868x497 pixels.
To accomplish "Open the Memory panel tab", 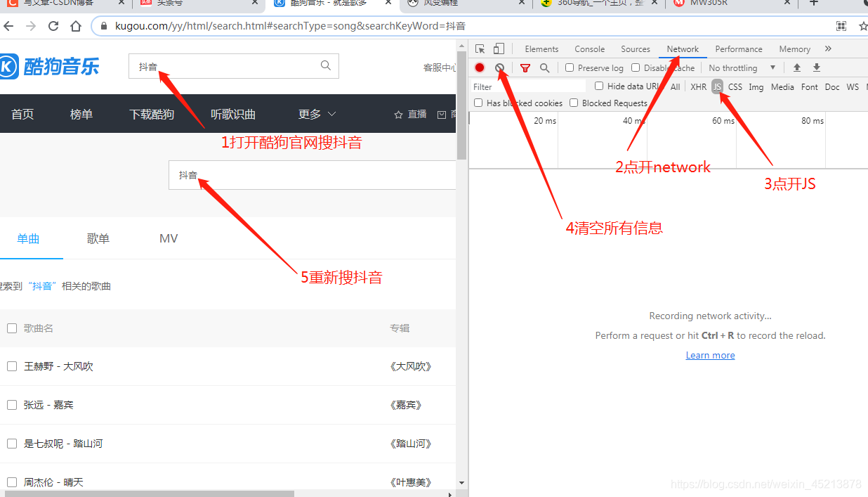I will (x=794, y=49).
